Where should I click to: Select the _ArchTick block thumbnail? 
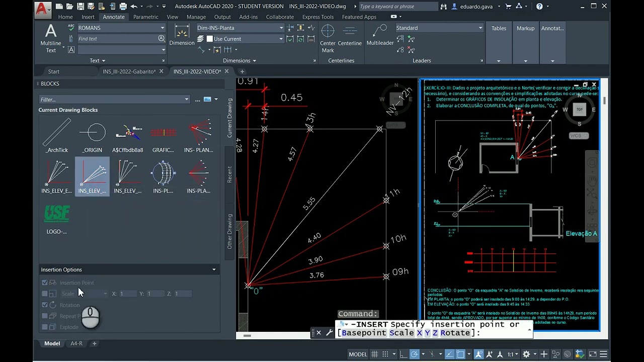point(57,135)
